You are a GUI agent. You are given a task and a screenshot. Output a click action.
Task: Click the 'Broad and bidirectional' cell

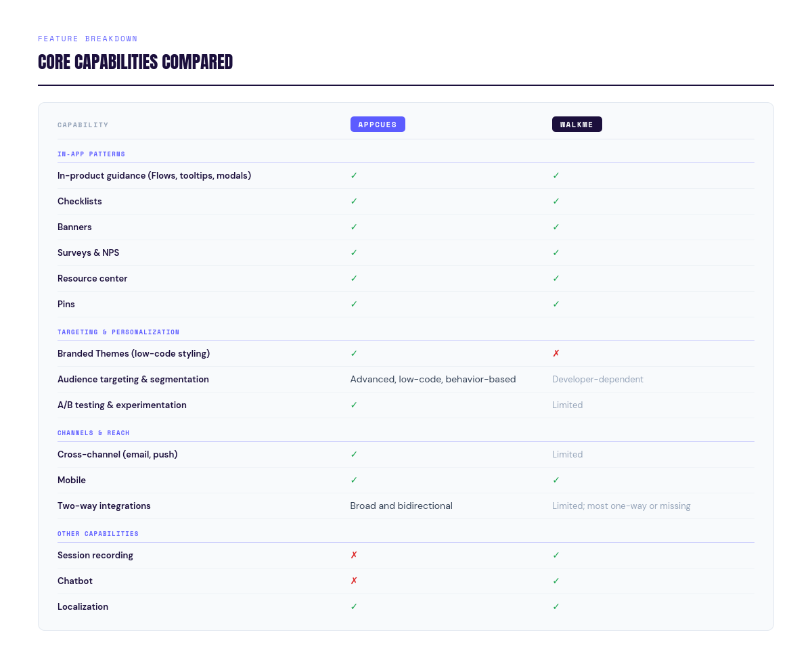click(x=401, y=506)
